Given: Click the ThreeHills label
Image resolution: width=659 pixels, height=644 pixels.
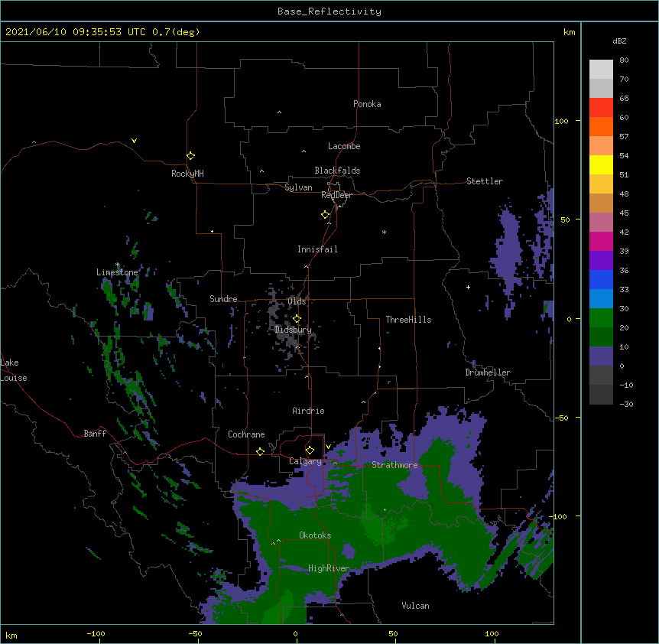Looking at the screenshot, I should [x=408, y=320].
